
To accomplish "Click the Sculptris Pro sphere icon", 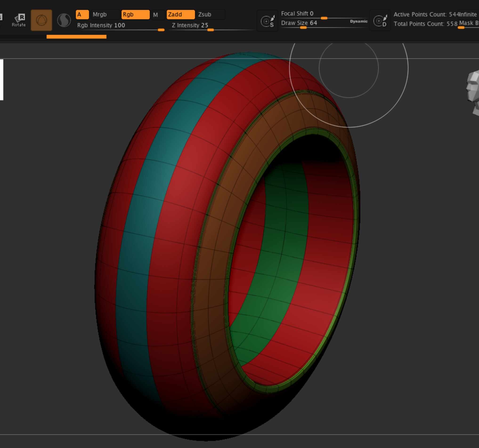I will 64,20.
